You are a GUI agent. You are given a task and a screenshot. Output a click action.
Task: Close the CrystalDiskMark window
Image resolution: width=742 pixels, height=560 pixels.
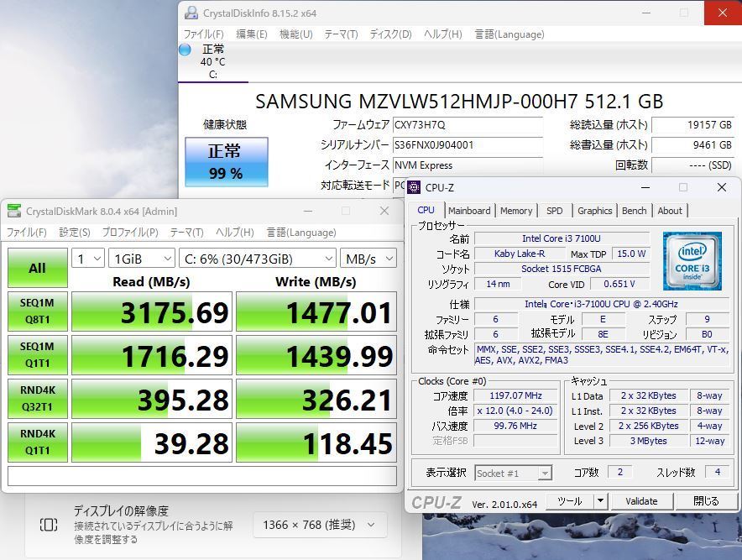pyautogui.click(x=384, y=211)
